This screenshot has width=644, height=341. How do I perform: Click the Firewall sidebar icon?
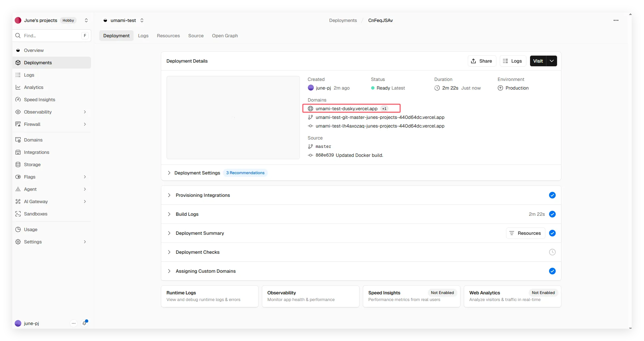pos(18,124)
